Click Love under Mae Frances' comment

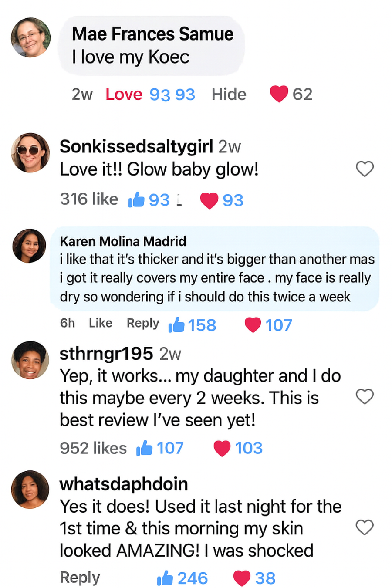pyautogui.click(x=124, y=94)
